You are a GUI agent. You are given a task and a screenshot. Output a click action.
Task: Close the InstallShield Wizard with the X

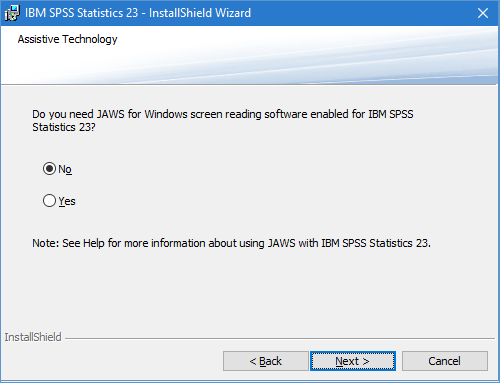[x=483, y=13]
